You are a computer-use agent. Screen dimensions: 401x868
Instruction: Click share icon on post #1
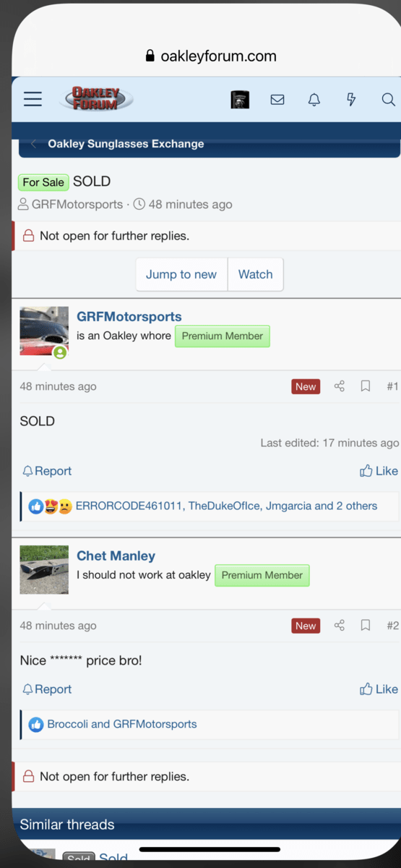340,386
